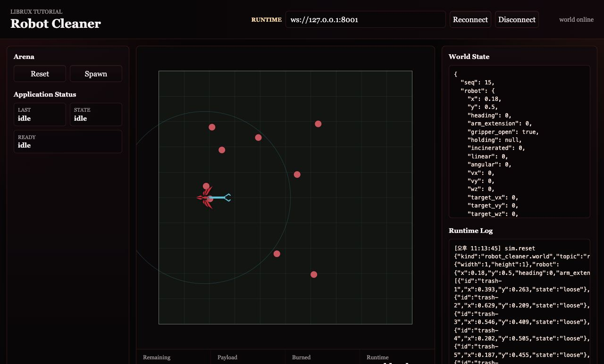Click the RUNTIME label beside the address field

point(267,20)
